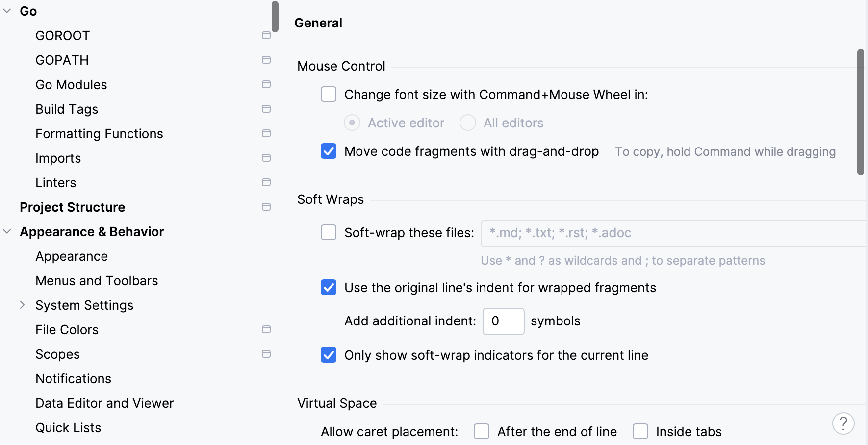This screenshot has width=868, height=445.
Task: Open the Data Editor and Viewer page
Action: coord(104,403)
